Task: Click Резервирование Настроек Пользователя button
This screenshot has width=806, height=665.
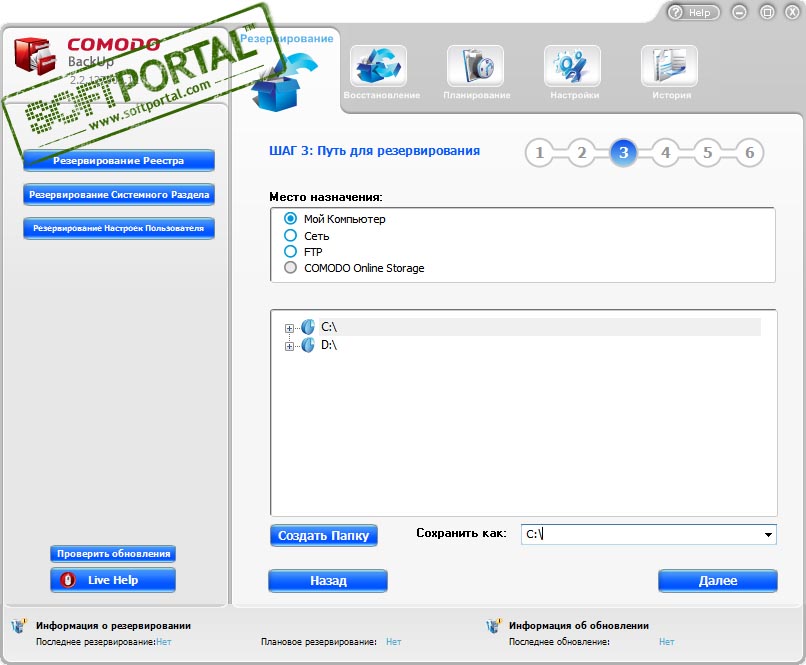Action: 119,228
